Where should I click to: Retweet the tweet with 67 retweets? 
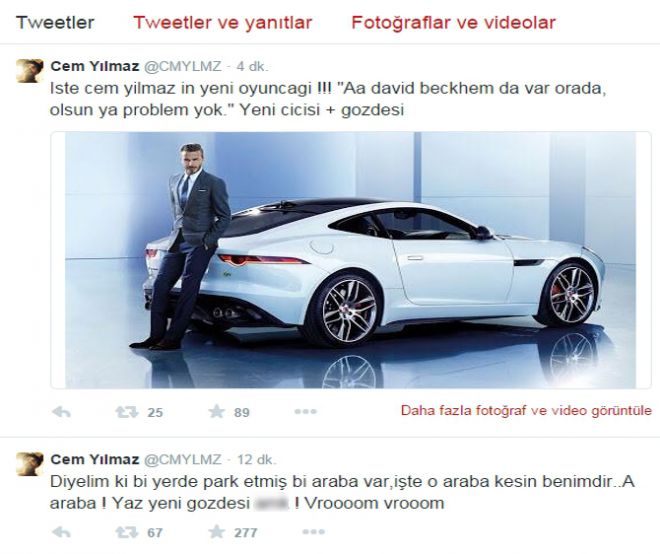pyautogui.click(x=127, y=532)
